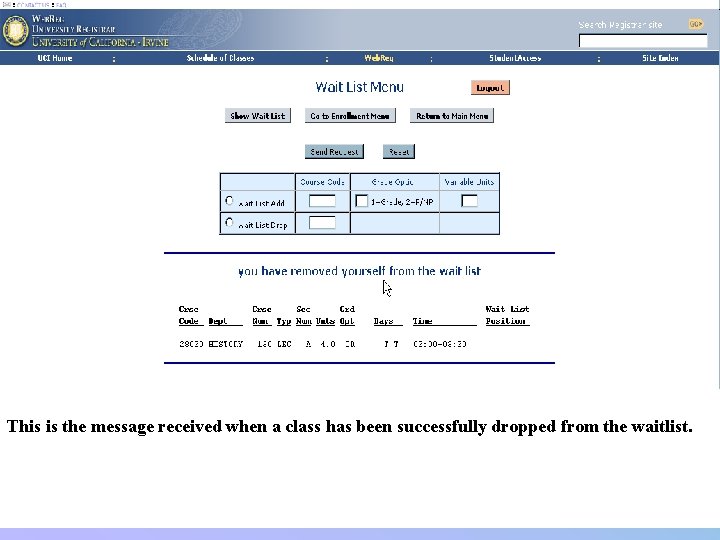720x540 pixels.
Task: Focus the Variable Units input box
Action: pyautogui.click(x=469, y=201)
